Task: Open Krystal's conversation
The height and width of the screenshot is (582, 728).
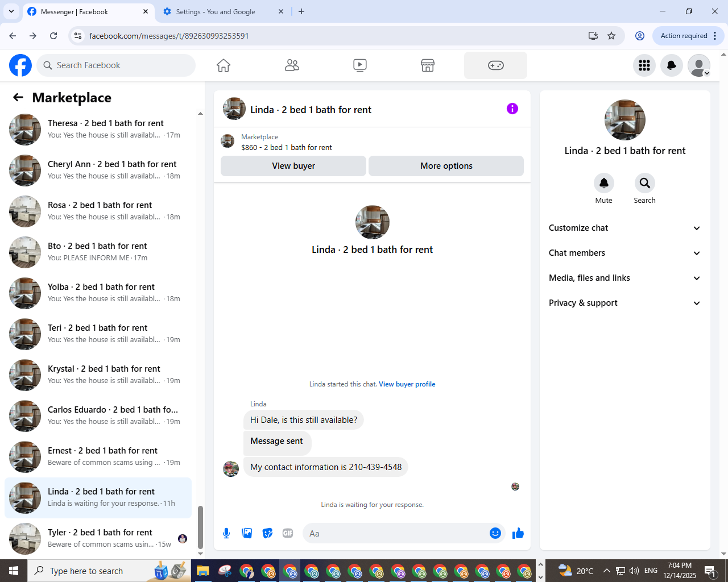Action: [x=98, y=375]
